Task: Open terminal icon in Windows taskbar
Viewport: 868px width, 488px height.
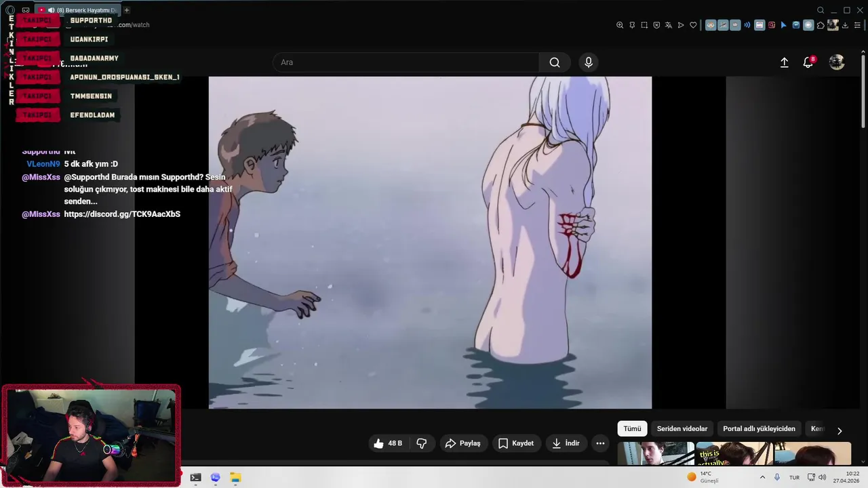Action: click(195, 477)
